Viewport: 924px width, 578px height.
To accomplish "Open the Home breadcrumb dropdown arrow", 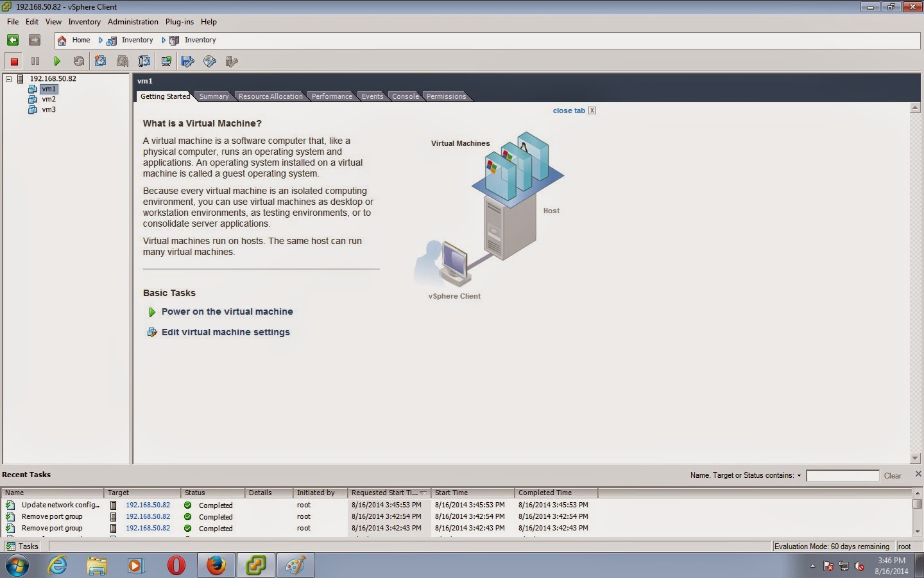I will click(101, 40).
